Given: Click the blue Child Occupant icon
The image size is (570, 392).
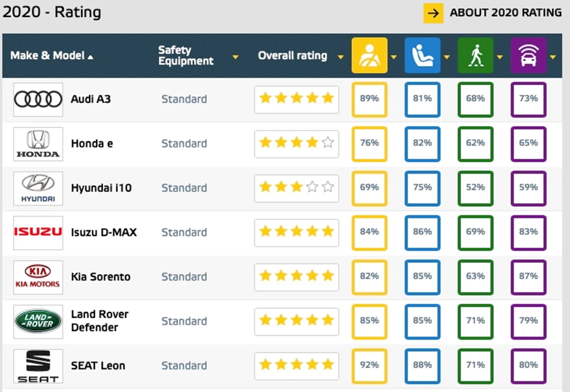Looking at the screenshot, I should pyautogui.click(x=422, y=55).
